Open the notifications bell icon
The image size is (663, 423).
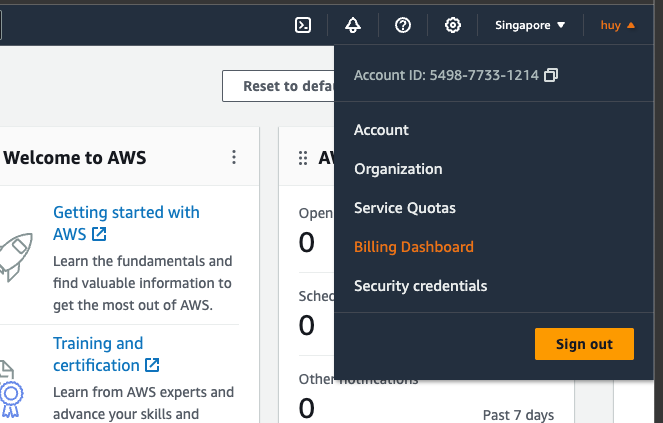pyautogui.click(x=352, y=25)
